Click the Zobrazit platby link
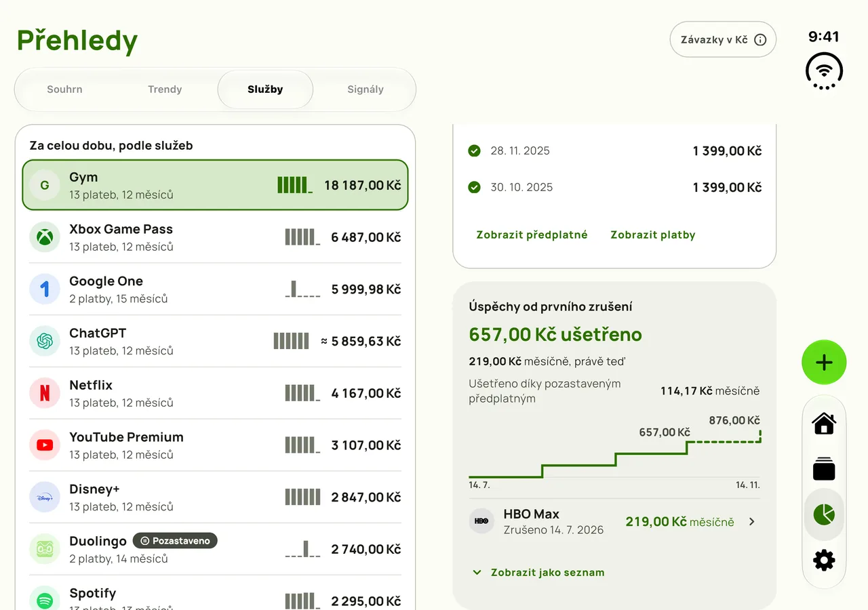 (x=653, y=235)
